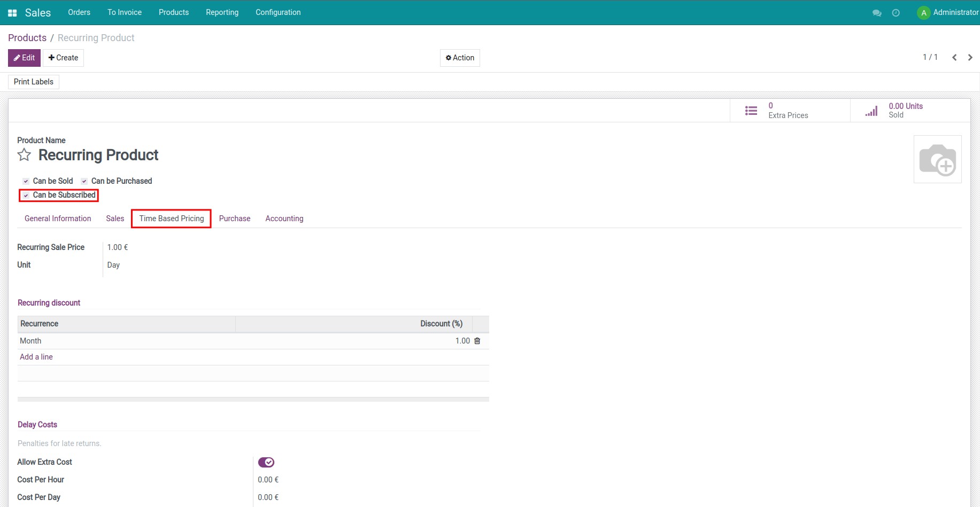The width and height of the screenshot is (980, 507).
Task: Go to the previous record arrow
Action: [954, 57]
